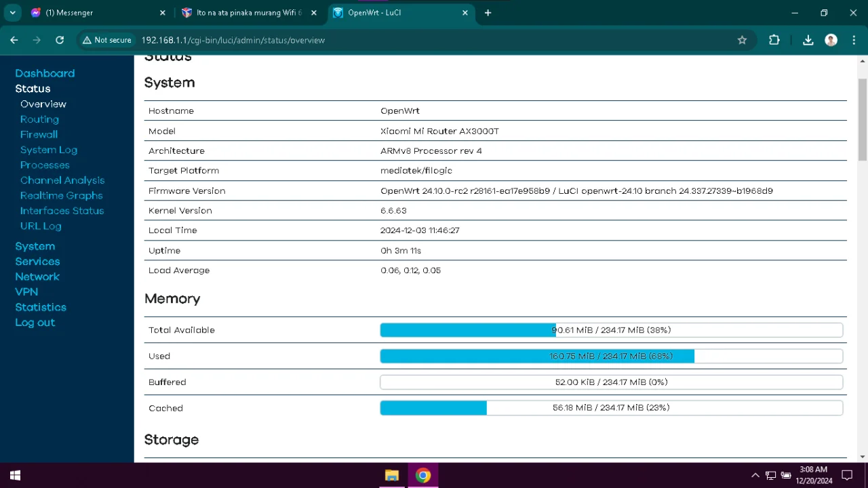This screenshot has height=488, width=868.
Task: Show hidden system tray icons
Action: 755,475
